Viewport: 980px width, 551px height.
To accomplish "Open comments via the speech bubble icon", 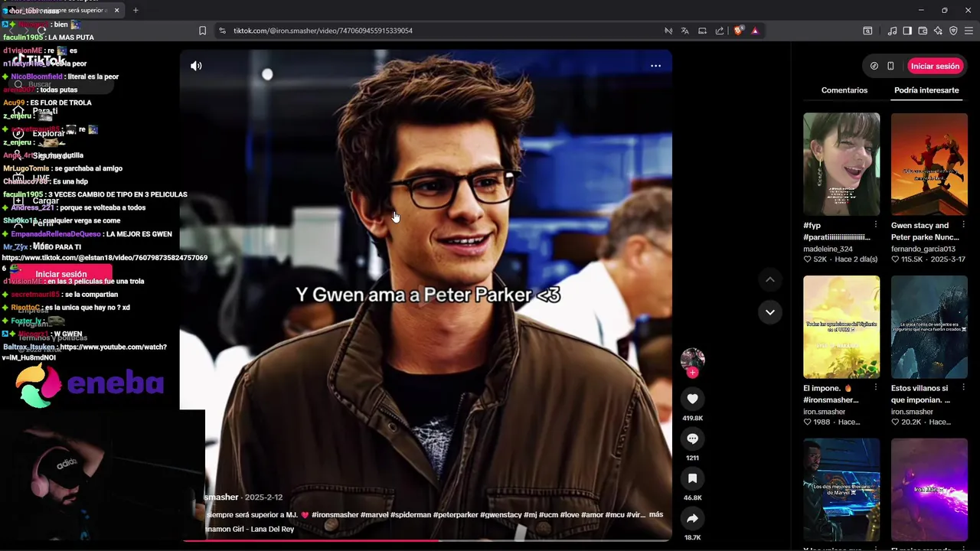I will coord(692,439).
